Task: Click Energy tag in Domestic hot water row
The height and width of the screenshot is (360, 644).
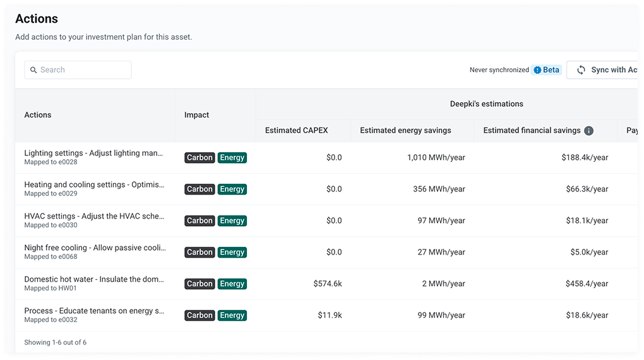Action: click(x=232, y=284)
